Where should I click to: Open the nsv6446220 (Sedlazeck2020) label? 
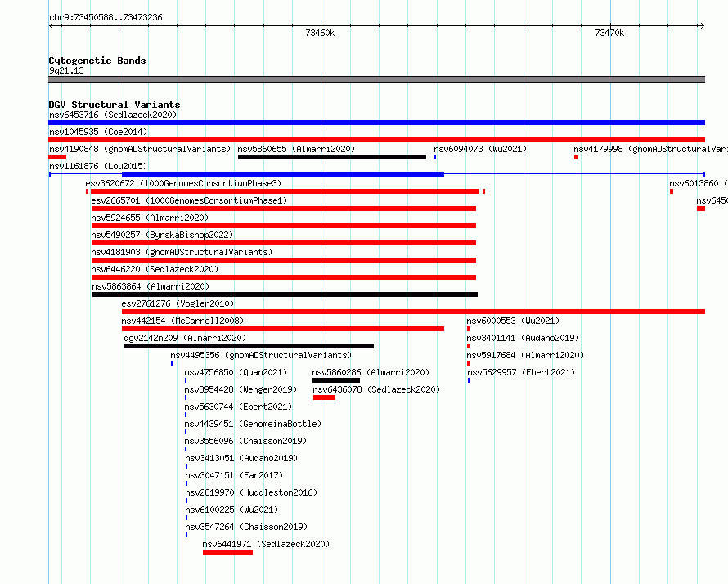coord(155,269)
